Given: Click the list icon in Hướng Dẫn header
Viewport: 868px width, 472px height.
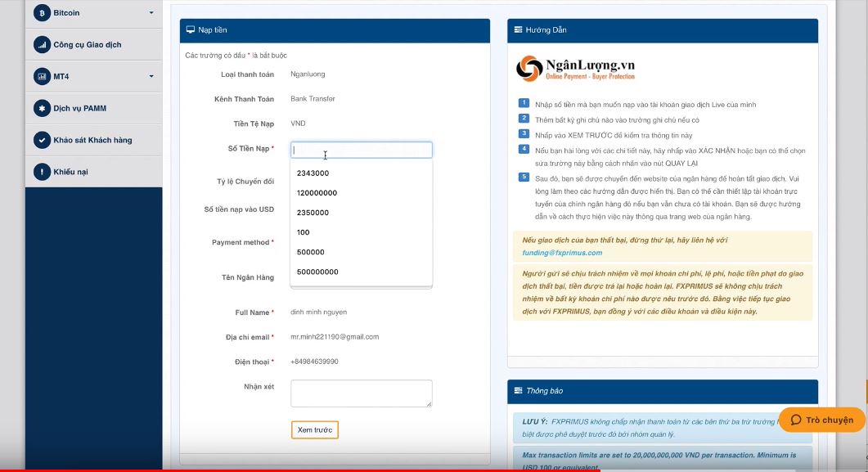Looking at the screenshot, I should point(518,30).
